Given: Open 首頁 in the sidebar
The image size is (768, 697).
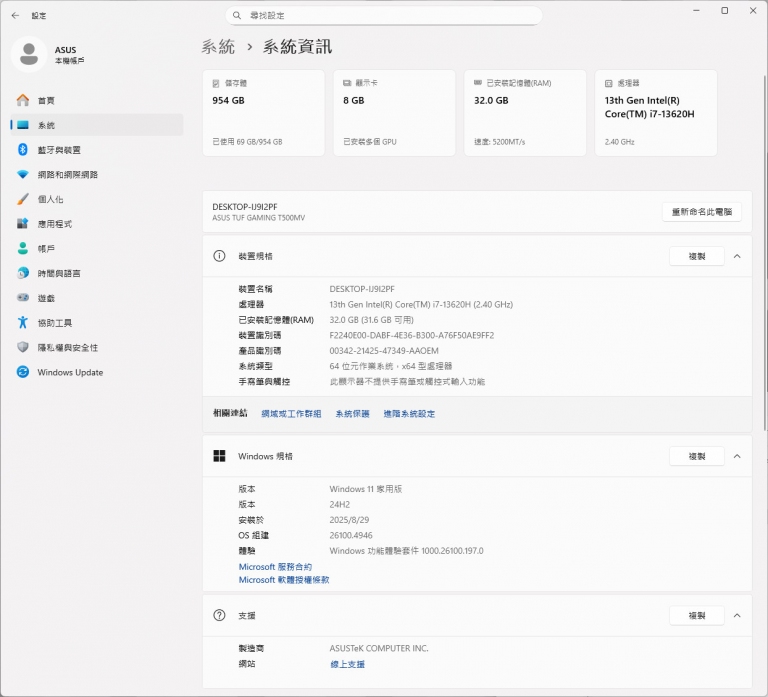Looking at the screenshot, I should click(97, 100).
